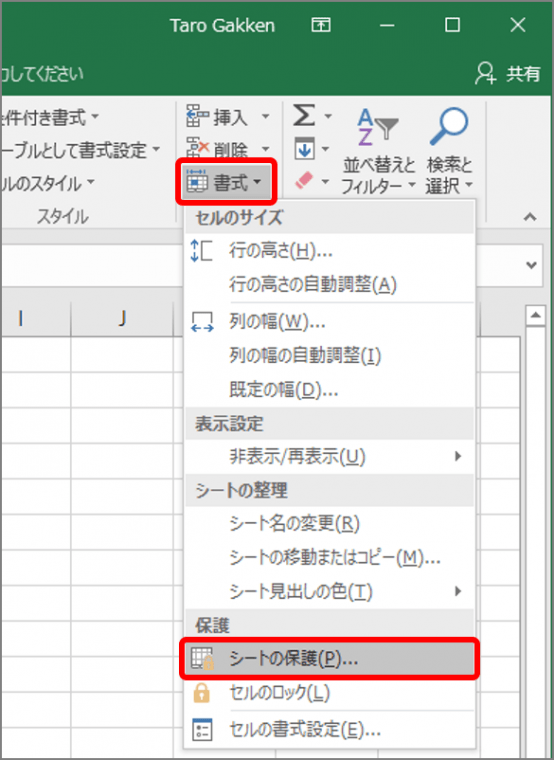This screenshot has width=554, height=760.
Task: Select シートの保護(P) menu entry
Action: [330, 659]
